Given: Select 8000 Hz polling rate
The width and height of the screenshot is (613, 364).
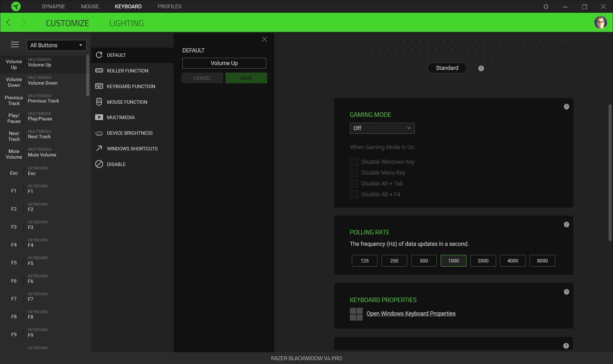Looking at the screenshot, I should (x=542, y=261).
